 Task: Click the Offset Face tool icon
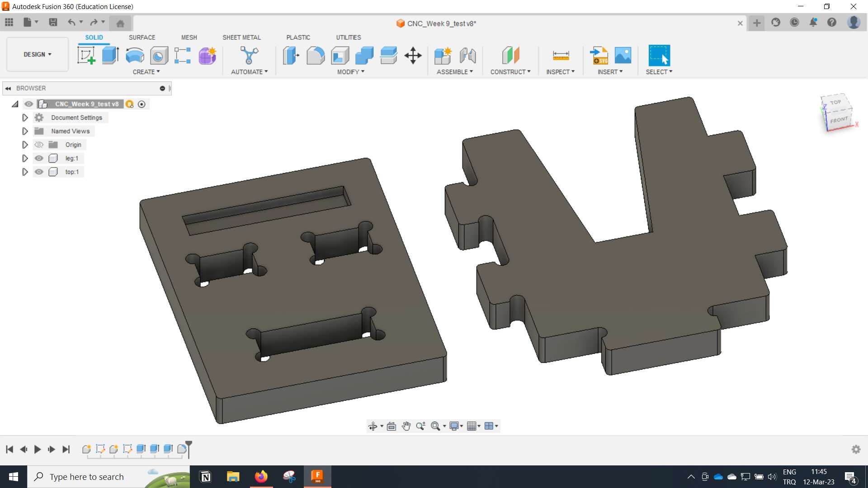[389, 56]
